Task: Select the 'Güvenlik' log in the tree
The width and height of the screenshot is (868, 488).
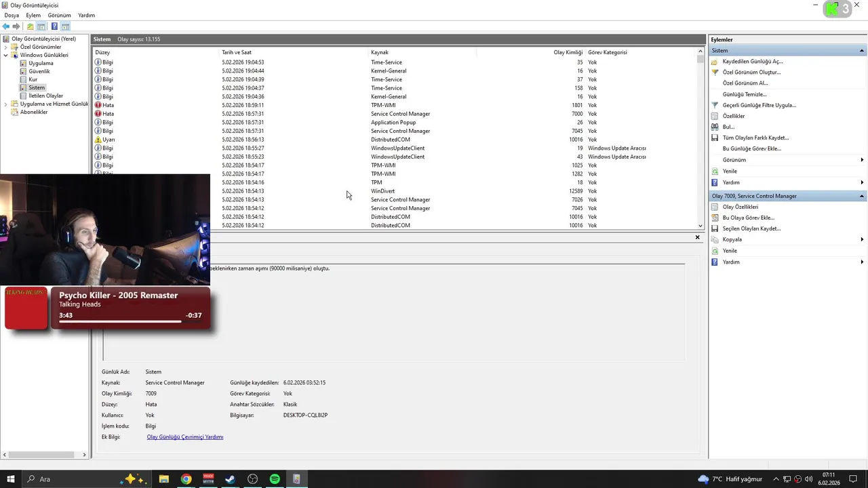Action: [x=39, y=72]
